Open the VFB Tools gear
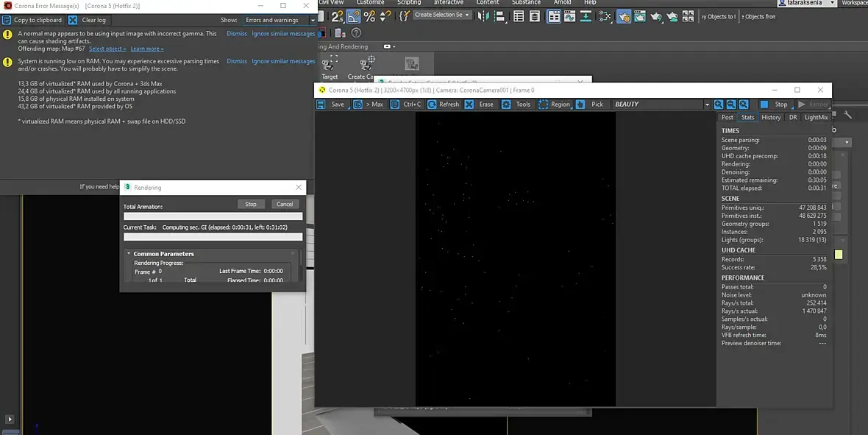 pyautogui.click(x=506, y=105)
